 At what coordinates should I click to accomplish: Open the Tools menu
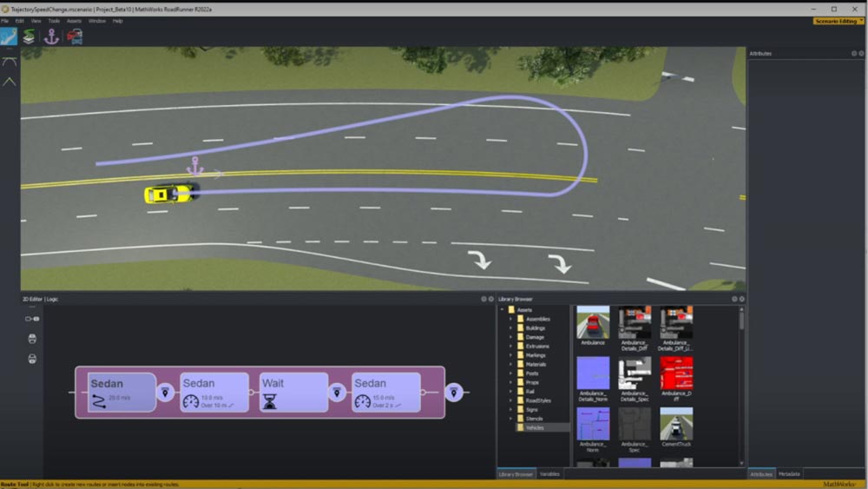pyautogui.click(x=54, y=21)
